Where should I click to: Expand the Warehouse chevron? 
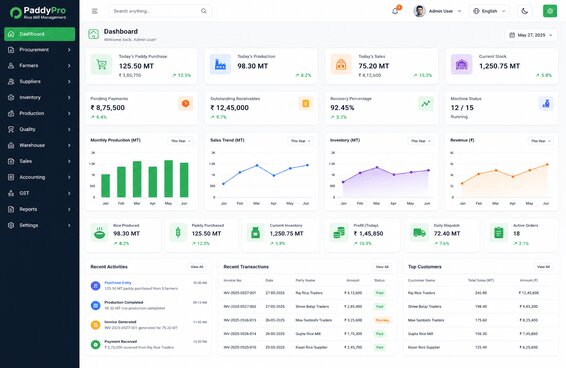pyautogui.click(x=69, y=145)
